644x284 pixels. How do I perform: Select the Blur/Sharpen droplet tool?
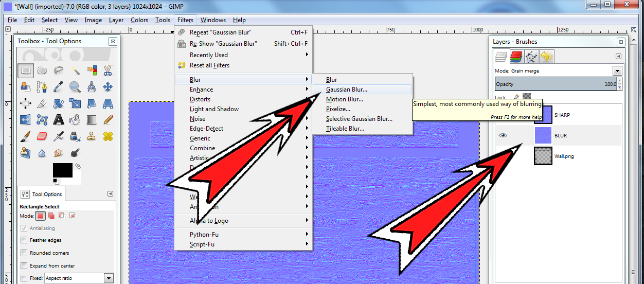(42, 153)
